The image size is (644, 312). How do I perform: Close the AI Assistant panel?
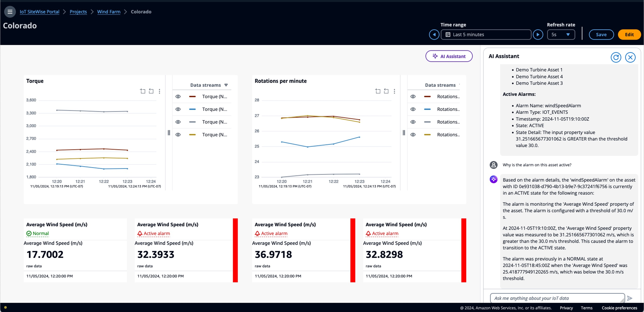(x=630, y=57)
